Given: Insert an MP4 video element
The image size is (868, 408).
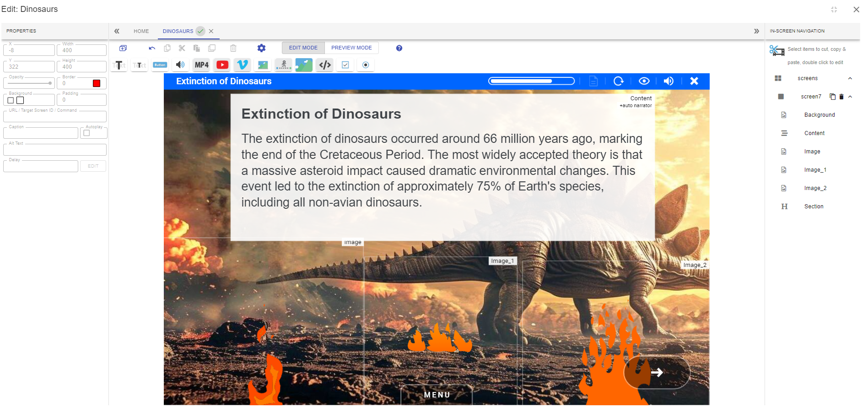Looking at the screenshot, I should [201, 65].
